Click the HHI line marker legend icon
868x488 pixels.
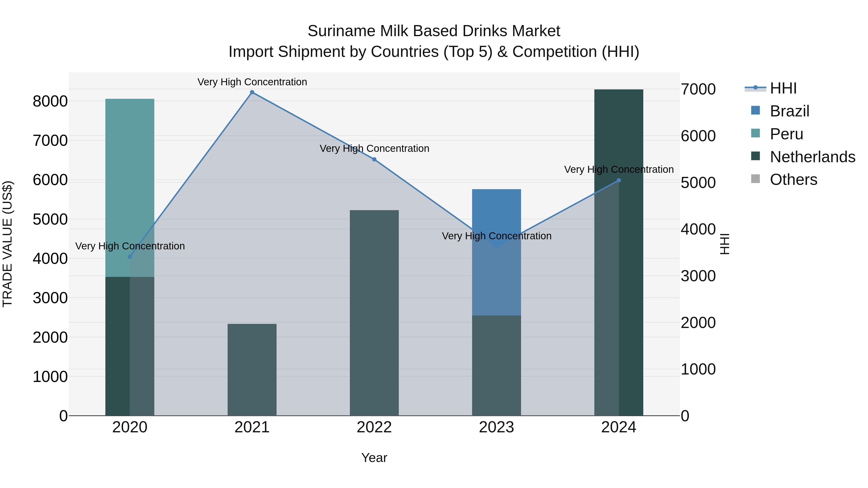(755, 88)
